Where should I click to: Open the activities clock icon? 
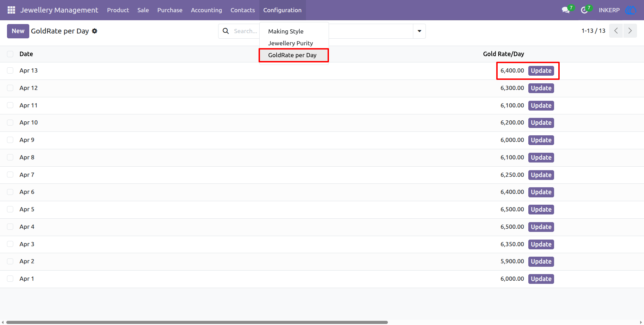(x=584, y=10)
